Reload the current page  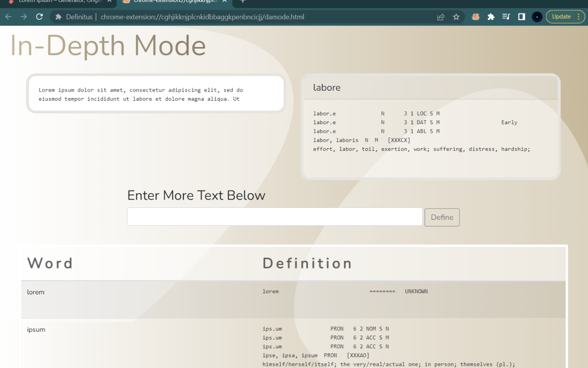point(40,17)
